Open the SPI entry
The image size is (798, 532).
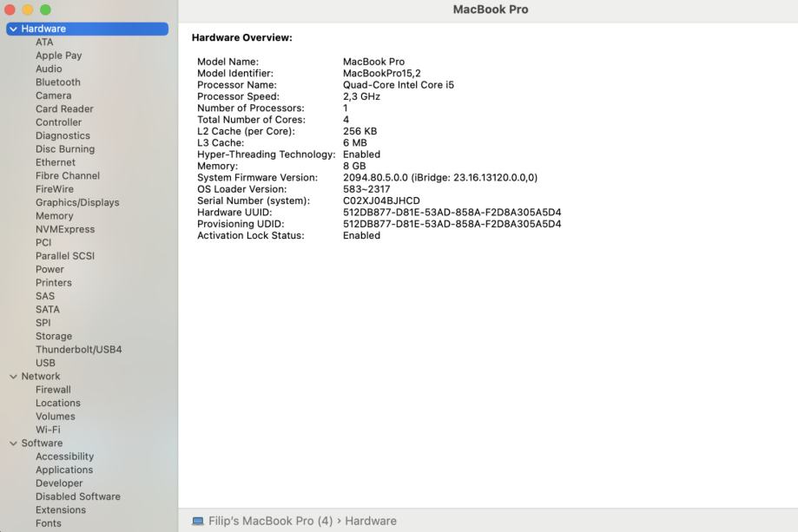[43, 323]
